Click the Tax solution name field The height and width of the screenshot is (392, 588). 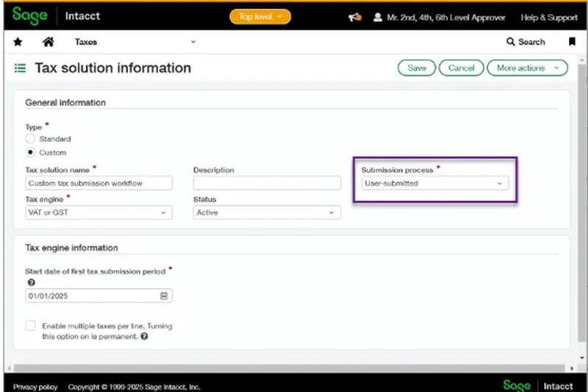(99, 183)
